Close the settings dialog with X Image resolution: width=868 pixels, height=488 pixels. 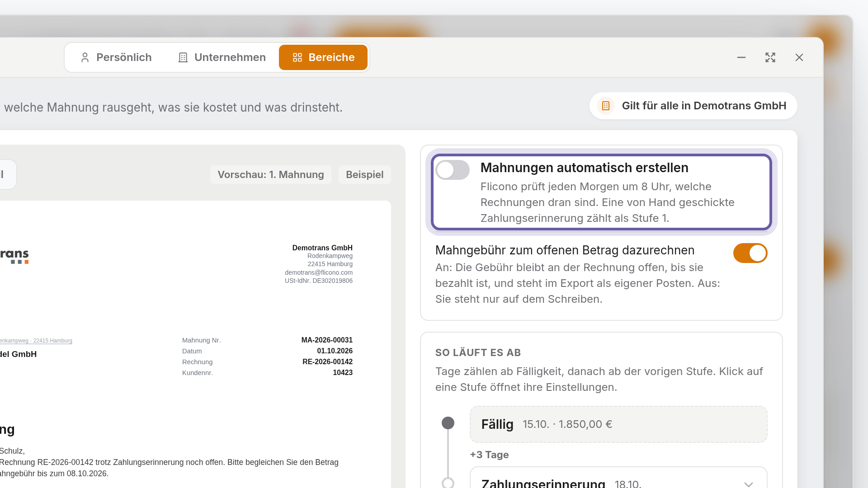[799, 57]
